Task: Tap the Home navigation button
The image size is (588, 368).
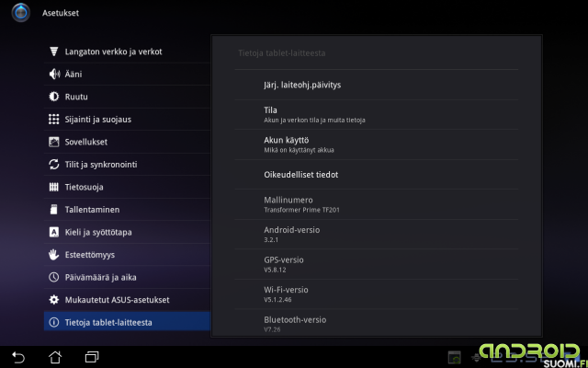Action: tap(55, 357)
